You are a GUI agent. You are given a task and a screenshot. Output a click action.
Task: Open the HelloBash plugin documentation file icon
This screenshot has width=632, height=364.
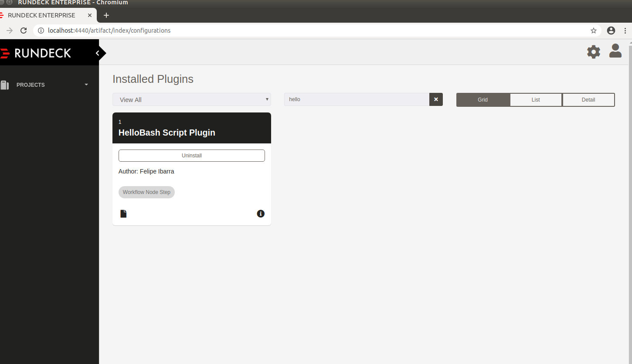coord(123,213)
